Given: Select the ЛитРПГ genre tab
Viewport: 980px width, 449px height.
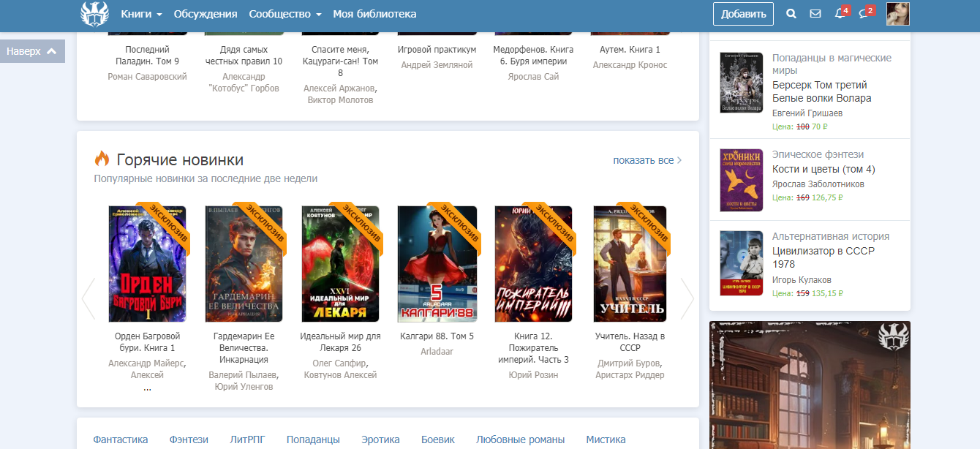Looking at the screenshot, I should [x=247, y=439].
